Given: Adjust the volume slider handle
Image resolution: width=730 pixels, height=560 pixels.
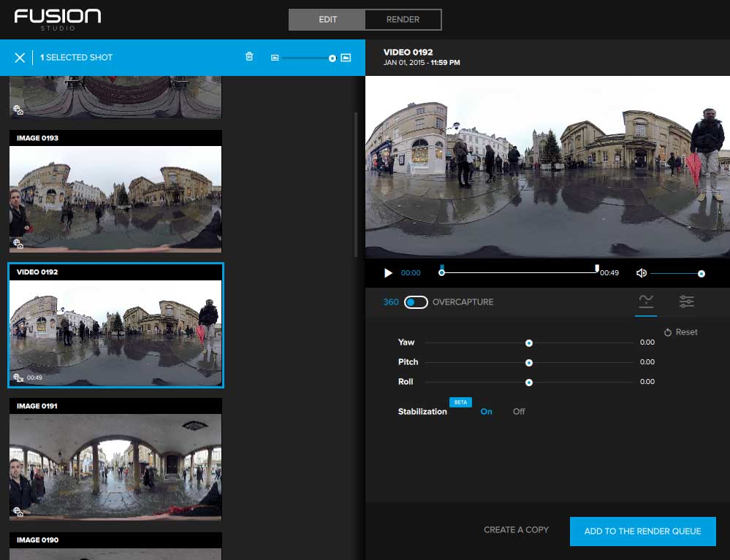Looking at the screenshot, I should 701,274.
